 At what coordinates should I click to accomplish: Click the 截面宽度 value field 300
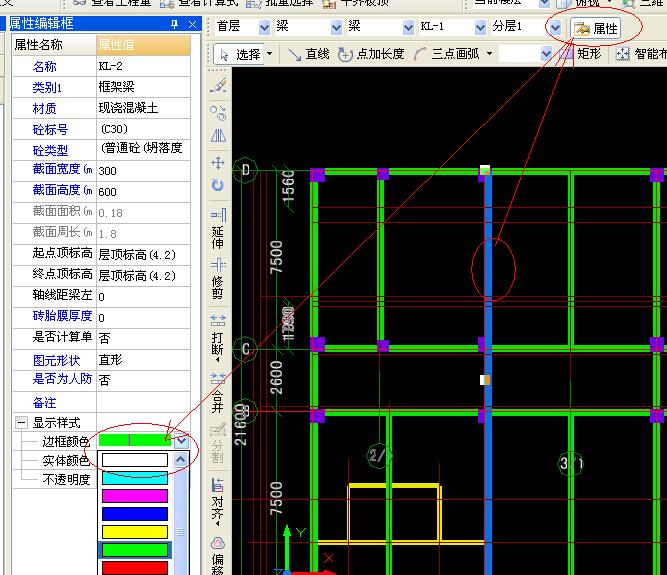tap(140, 171)
